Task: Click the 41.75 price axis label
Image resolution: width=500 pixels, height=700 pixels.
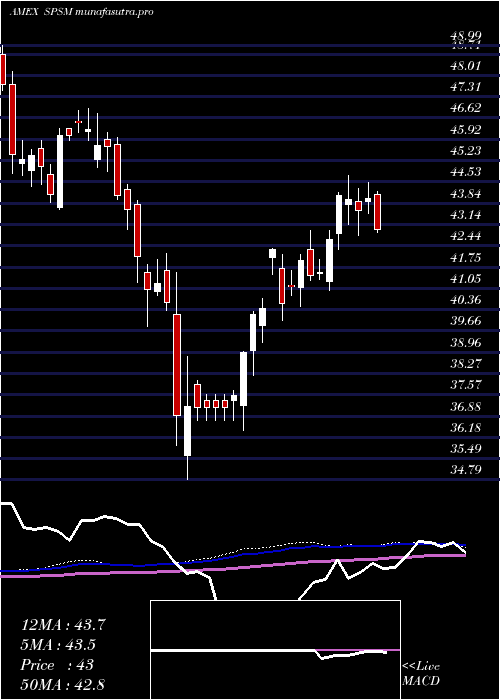Action: [466, 257]
